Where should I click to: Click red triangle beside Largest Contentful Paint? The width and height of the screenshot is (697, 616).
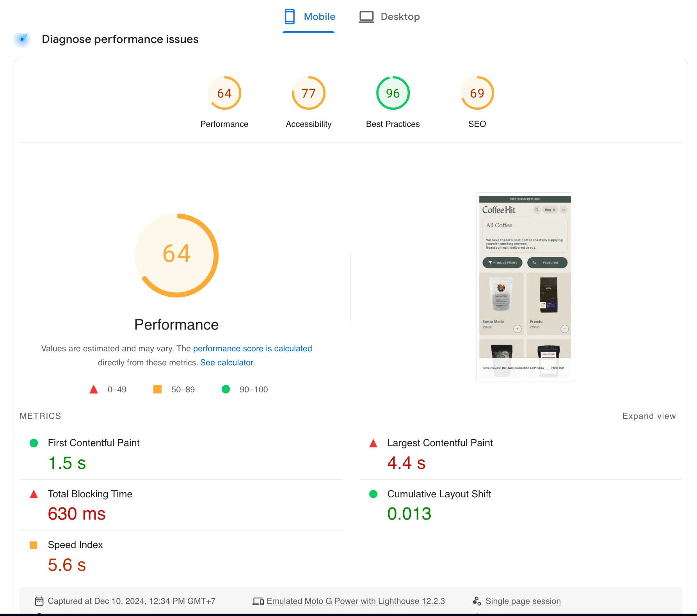coord(373,443)
